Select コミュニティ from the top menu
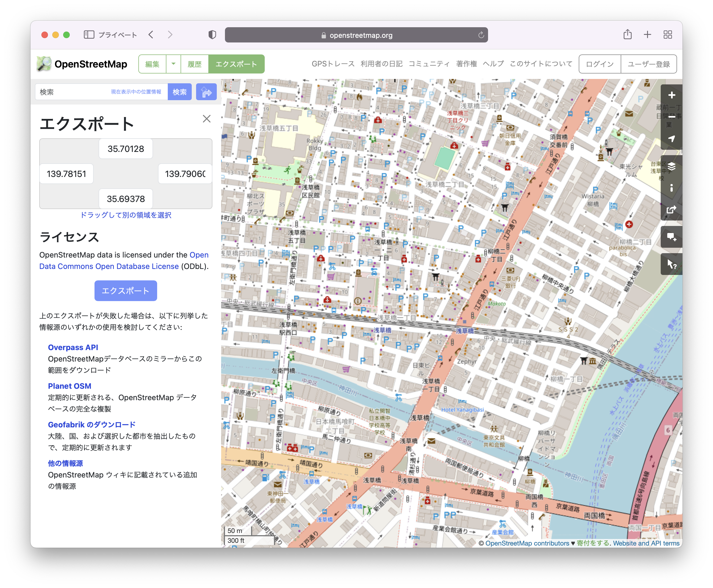713x588 pixels. 429,64
